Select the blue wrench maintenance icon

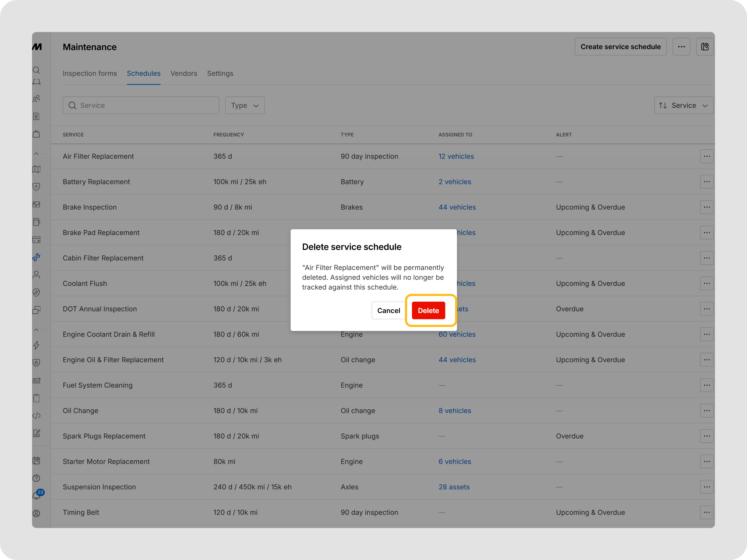click(37, 257)
